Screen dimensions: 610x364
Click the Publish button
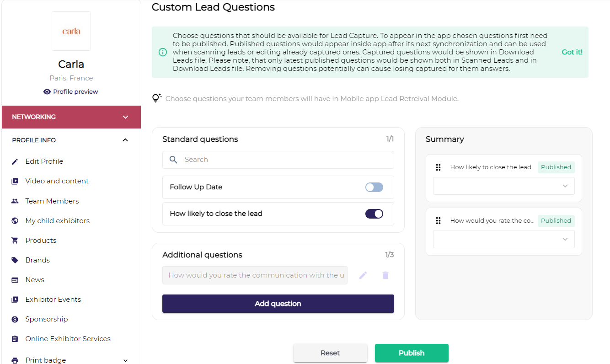click(412, 353)
